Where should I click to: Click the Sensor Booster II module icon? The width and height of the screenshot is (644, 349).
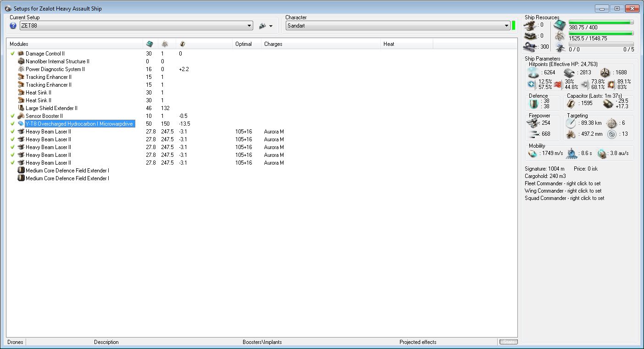tap(21, 116)
